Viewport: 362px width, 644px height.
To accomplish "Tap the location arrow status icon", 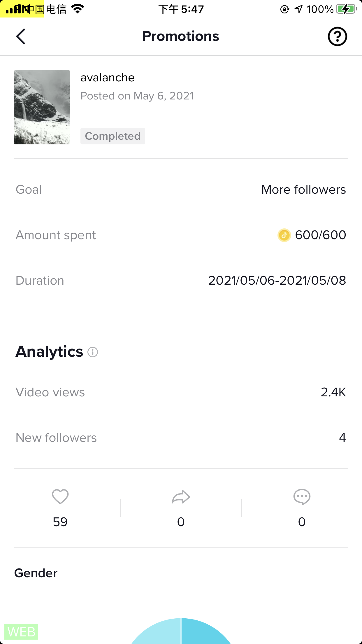I will pos(298,9).
